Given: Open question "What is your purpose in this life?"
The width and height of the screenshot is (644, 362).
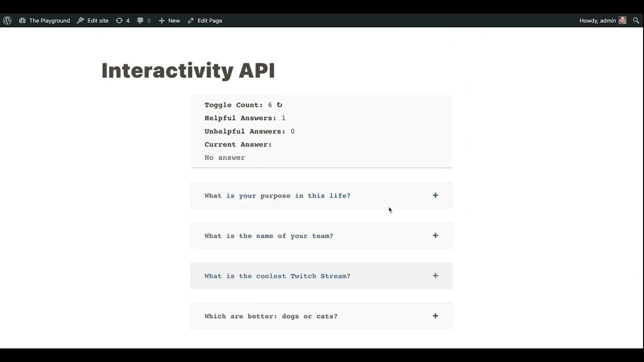Looking at the screenshot, I should tap(321, 196).
